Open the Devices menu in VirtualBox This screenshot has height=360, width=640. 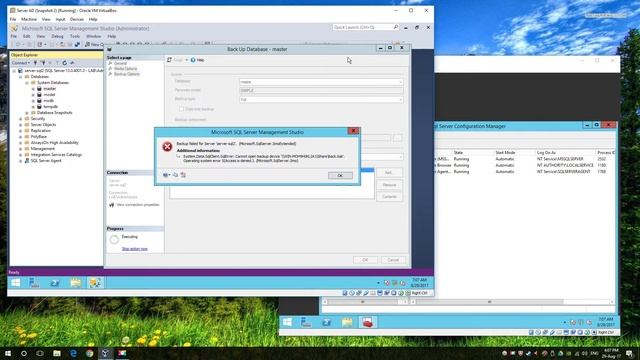(77, 19)
